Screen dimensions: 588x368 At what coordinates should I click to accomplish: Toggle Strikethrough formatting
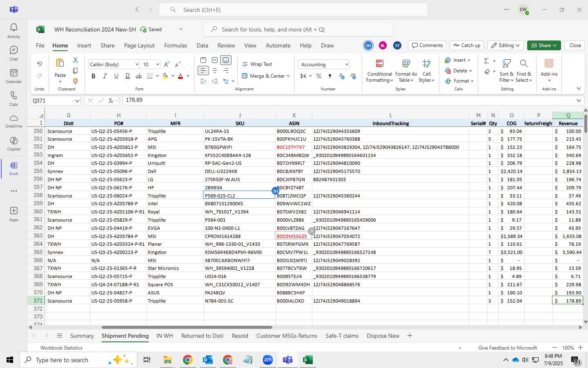click(x=139, y=76)
